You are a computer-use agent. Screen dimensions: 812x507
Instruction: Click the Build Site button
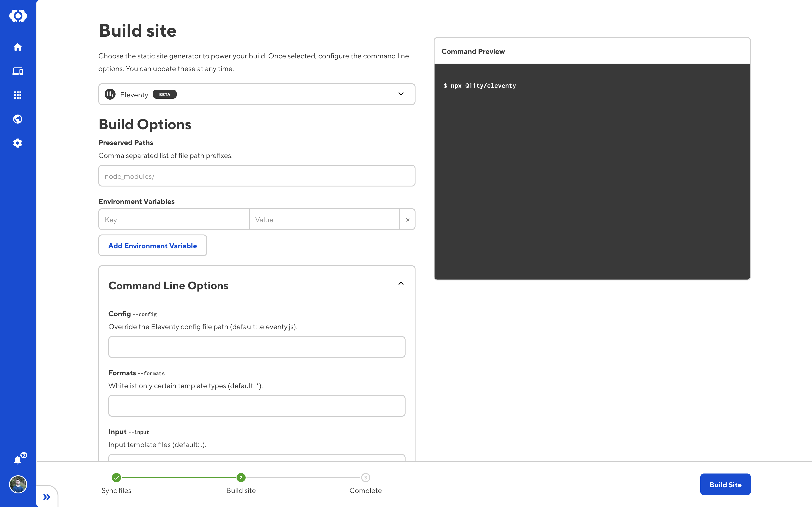tap(725, 485)
